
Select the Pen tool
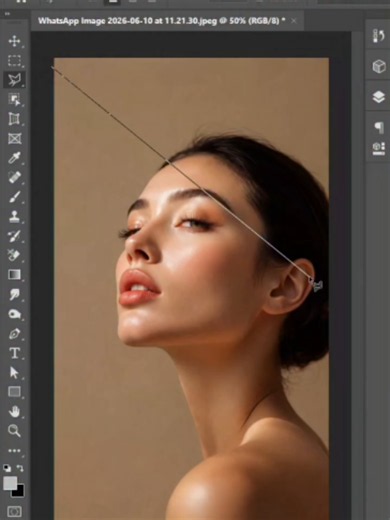(14, 333)
